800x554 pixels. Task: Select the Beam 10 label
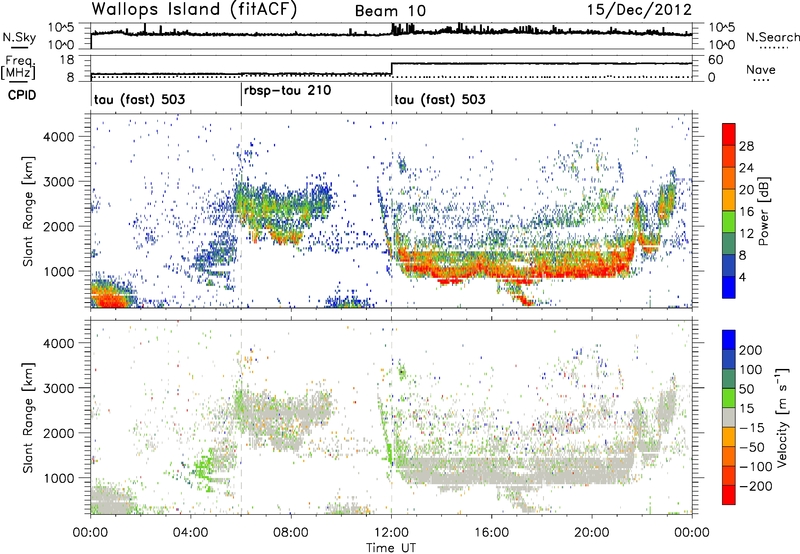tap(390, 11)
